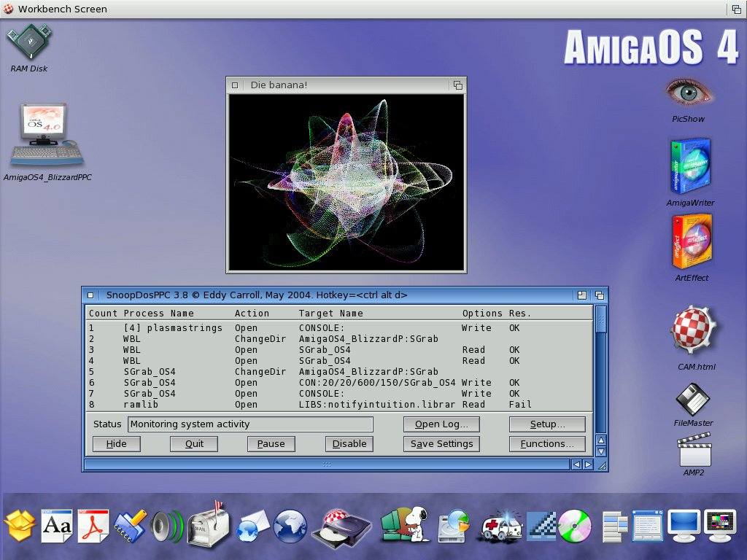
Task: Click the speaker sound dock icon
Action: 166,526
